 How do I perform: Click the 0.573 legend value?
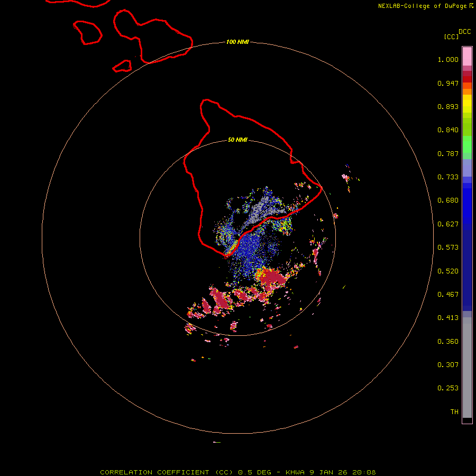448,248
